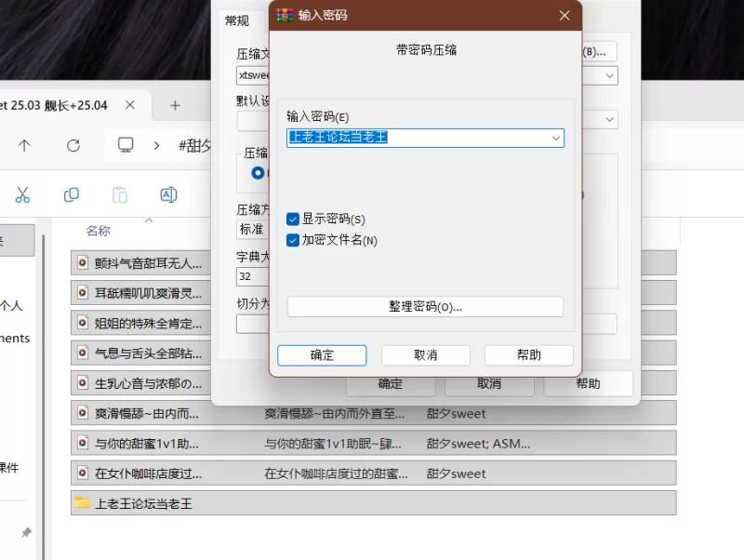Viewport: 744px width, 560px height.
Task: Click the Cut scissors icon
Action: point(23,194)
